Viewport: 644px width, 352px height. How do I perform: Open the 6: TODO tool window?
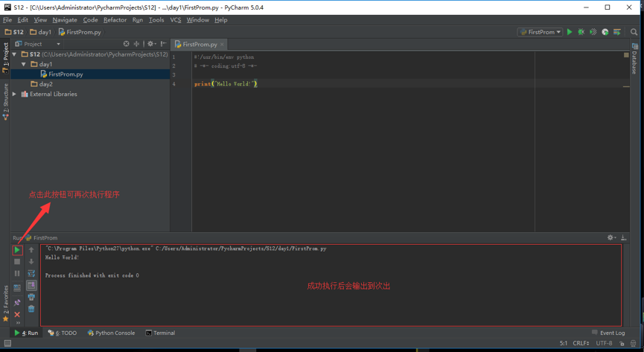(x=63, y=333)
